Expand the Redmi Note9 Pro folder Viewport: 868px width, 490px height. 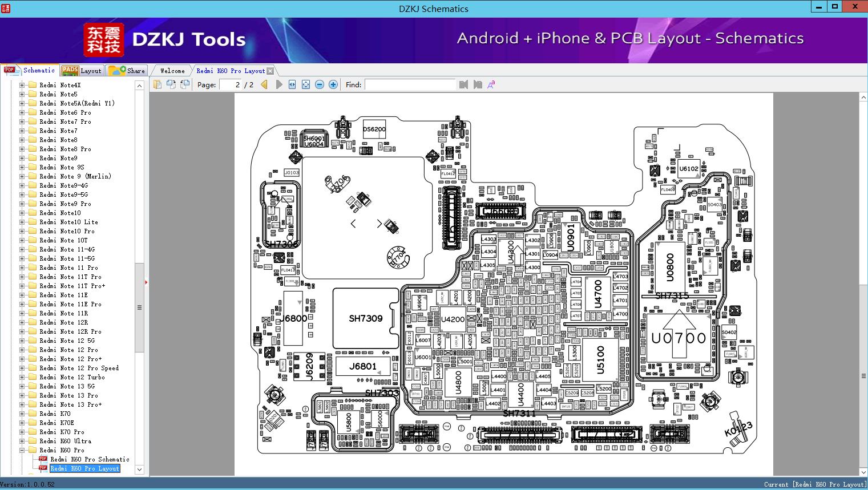coord(22,204)
